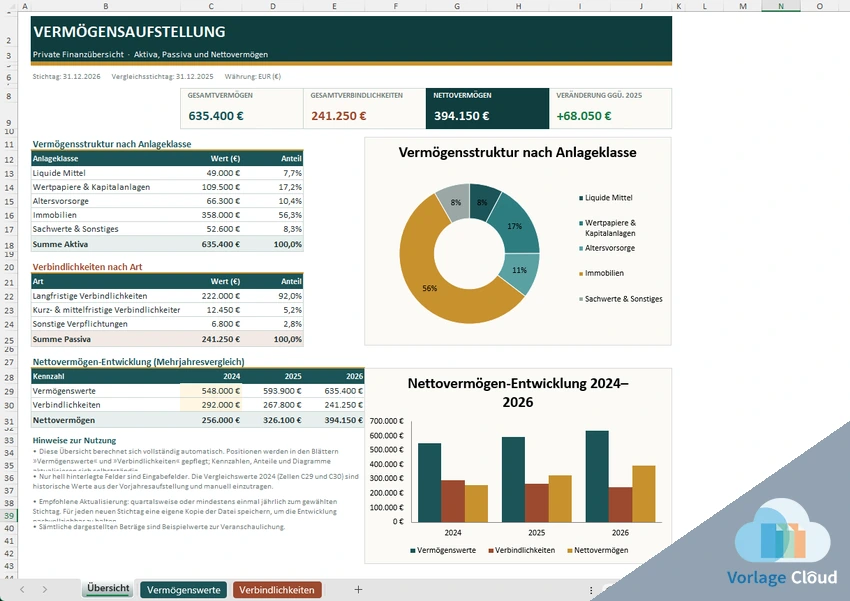This screenshot has height=601, width=850.
Task: Go to next sheet with right arrow
Action: click(44, 590)
